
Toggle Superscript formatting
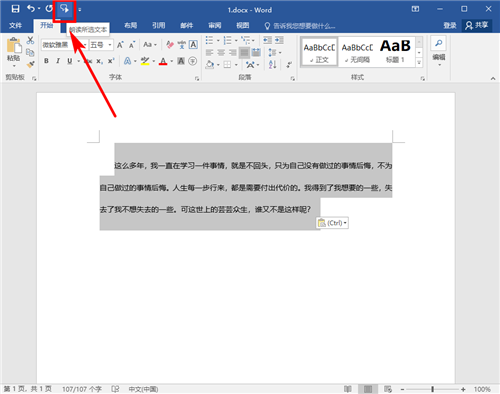[x=111, y=61]
